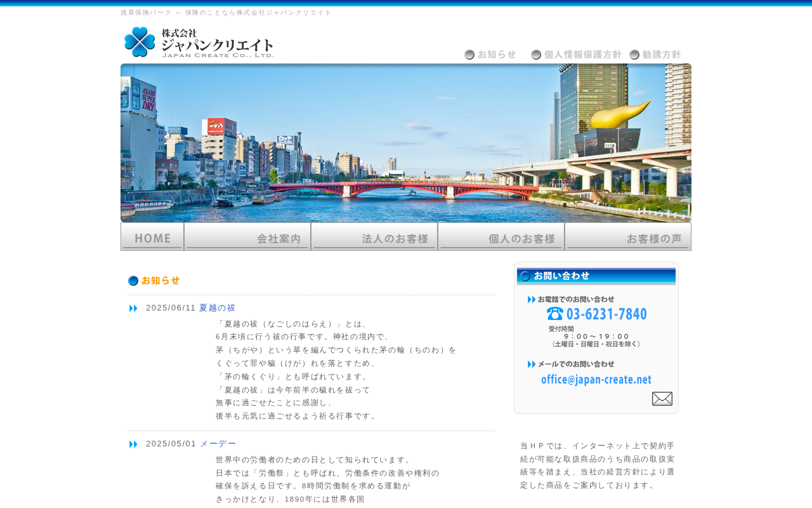Go to 法人のお客様 page
Viewport: 812px width, 508px height.
click(x=374, y=237)
